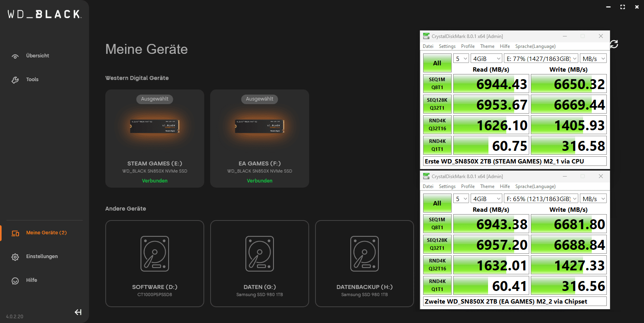Screen dimensions: 644x323
Task: Open Sprache(Language) menu in the lower CrystalDiskMark
Action: [x=536, y=186]
